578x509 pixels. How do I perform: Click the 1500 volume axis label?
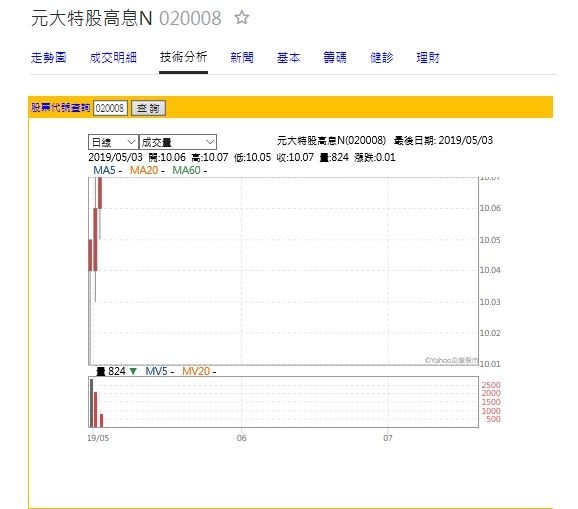coord(491,402)
